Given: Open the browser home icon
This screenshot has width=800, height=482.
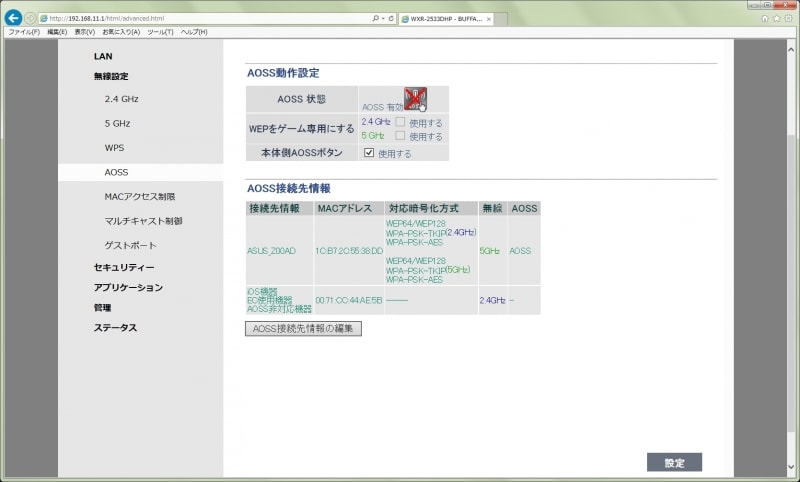Looking at the screenshot, I should pos(764,18).
